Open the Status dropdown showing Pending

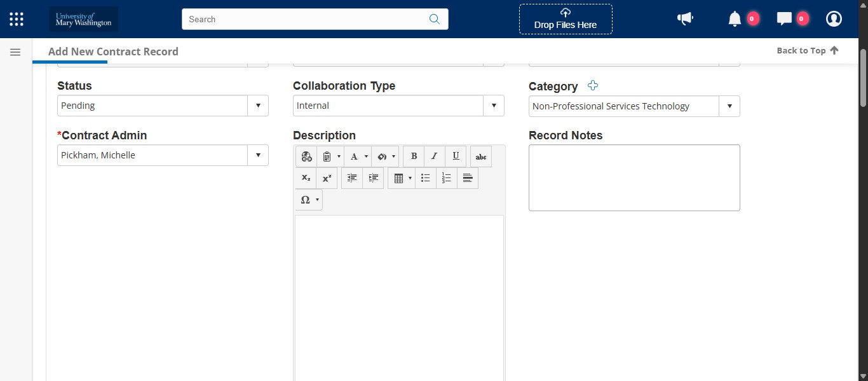[258, 106]
